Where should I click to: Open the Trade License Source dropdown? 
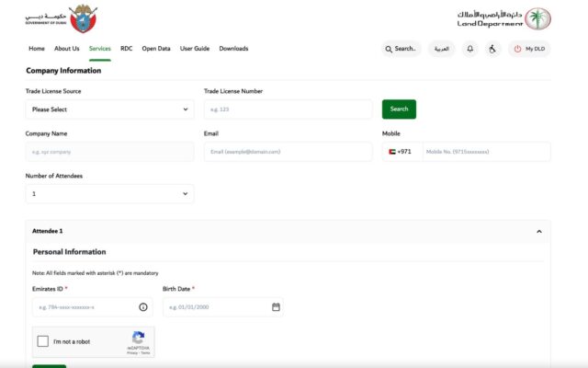tap(109, 109)
